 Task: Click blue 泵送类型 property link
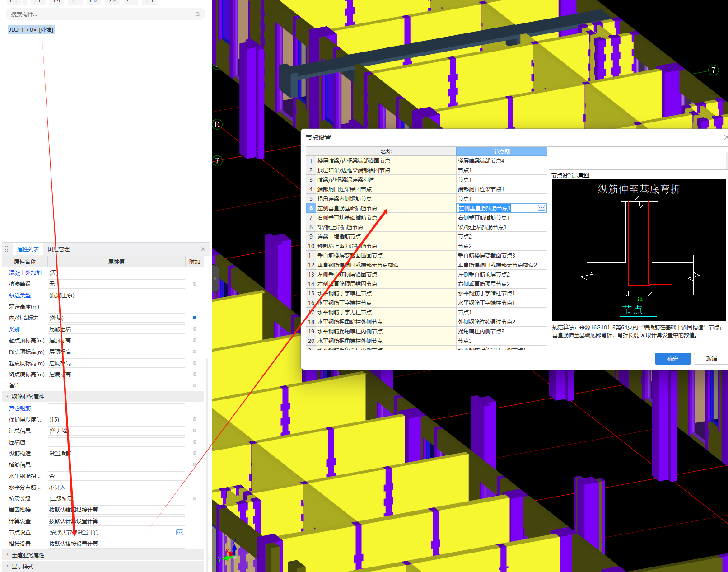tap(20, 295)
